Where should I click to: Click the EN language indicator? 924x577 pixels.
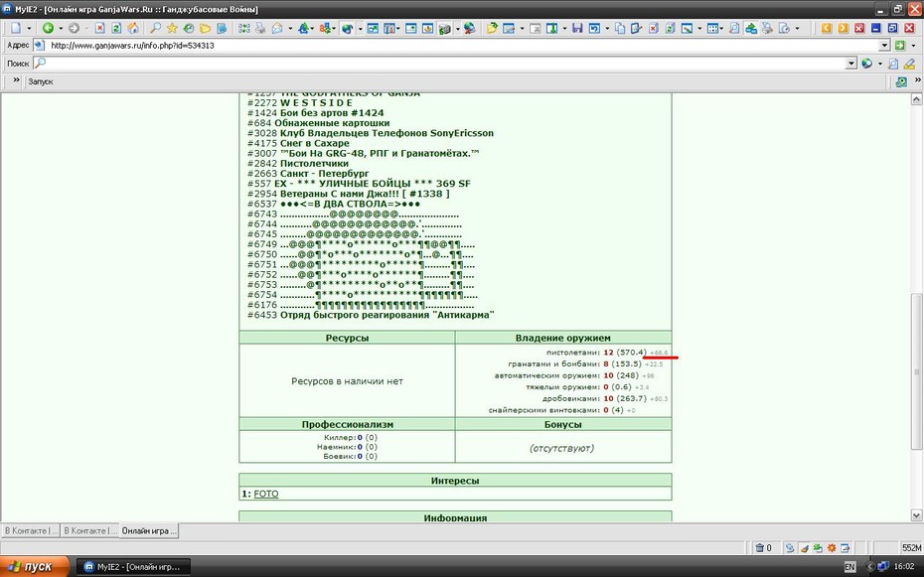pos(849,567)
